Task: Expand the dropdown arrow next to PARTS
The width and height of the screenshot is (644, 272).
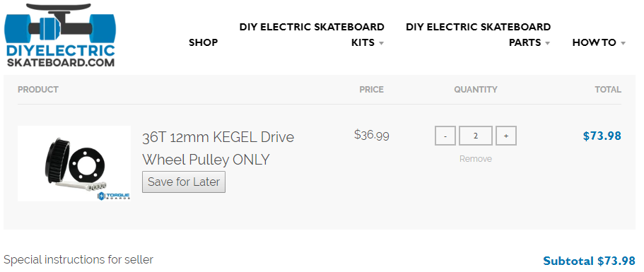Action: pyautogui.click(x=547, y=43)
